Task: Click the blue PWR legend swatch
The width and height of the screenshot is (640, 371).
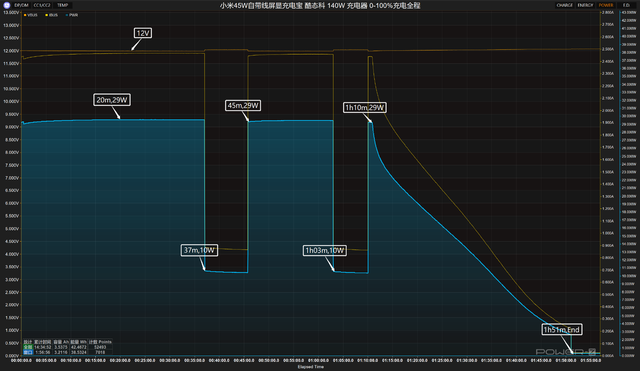Action: tap(67, 15)
